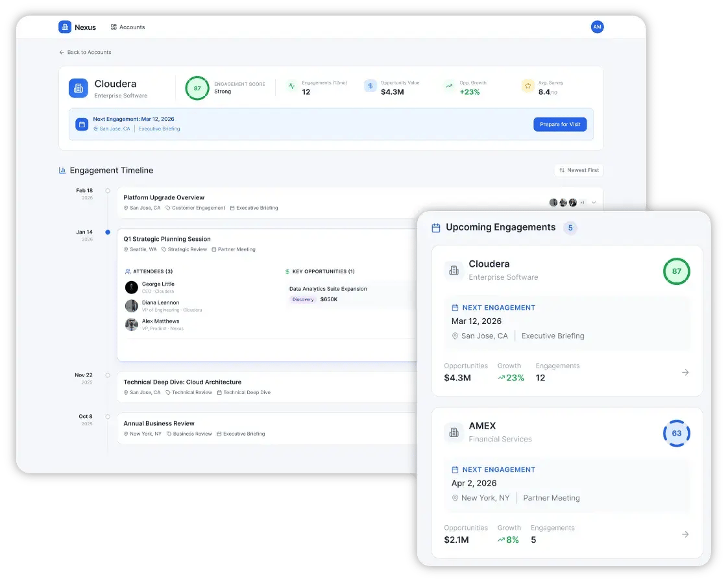Image resolution: width=728 pixels, height=583 pixels.
Task: Open the Accounts nav item
Action: [x=128, y=27]
